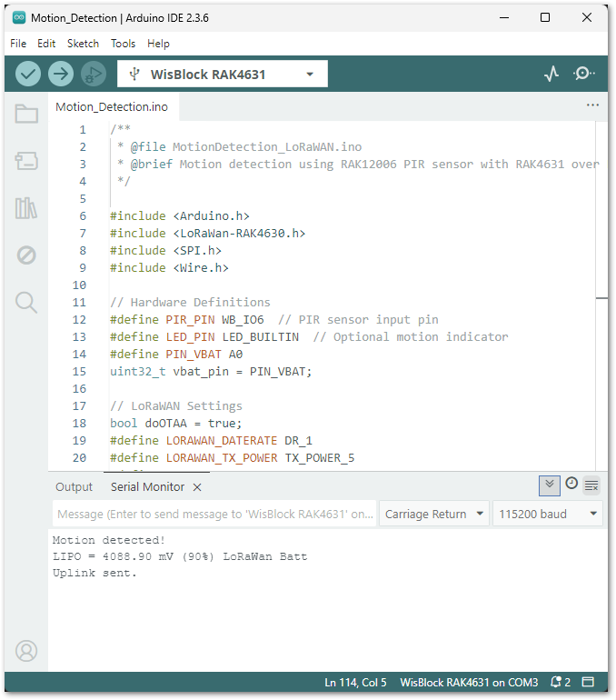Screen dimensions: 616x700
Task: Open the Search sidebar icon
Action: coord(26,303)
